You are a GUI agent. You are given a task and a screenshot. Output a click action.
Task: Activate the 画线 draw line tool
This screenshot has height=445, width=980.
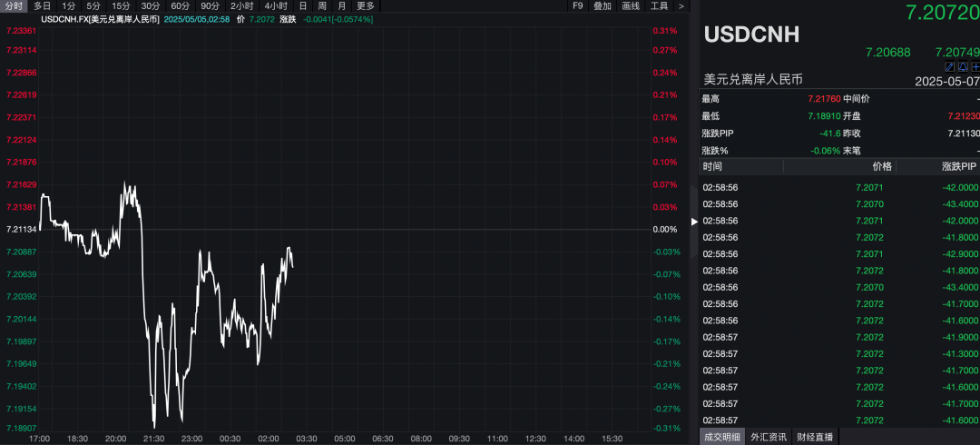[631, 5]
